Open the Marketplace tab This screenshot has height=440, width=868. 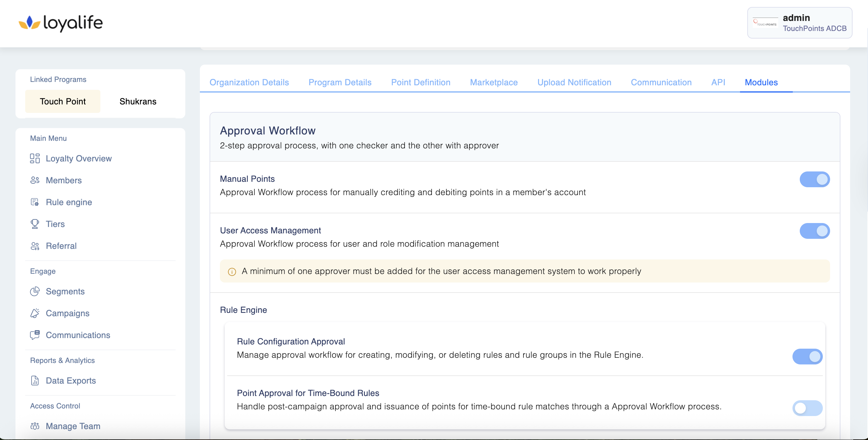494,82
